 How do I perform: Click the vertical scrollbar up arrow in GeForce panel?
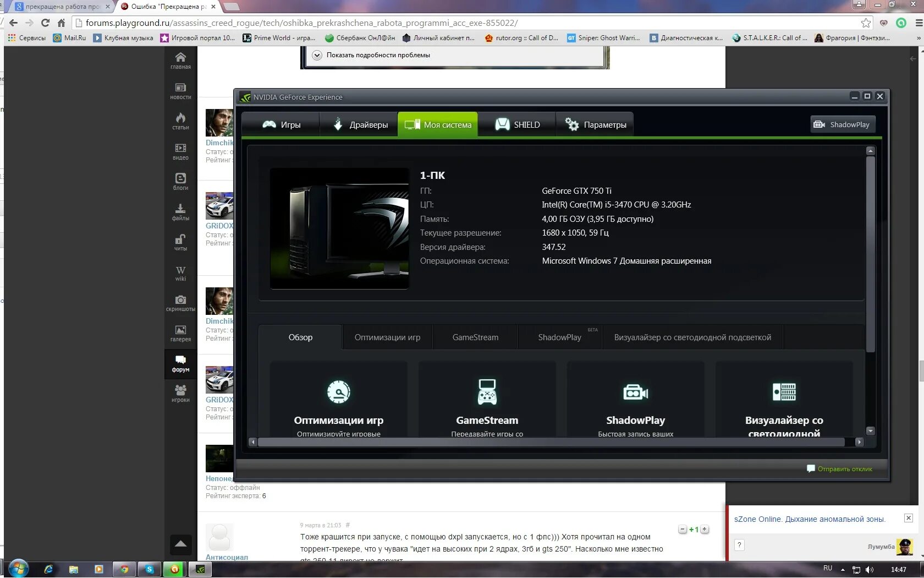tap(870, 150)
